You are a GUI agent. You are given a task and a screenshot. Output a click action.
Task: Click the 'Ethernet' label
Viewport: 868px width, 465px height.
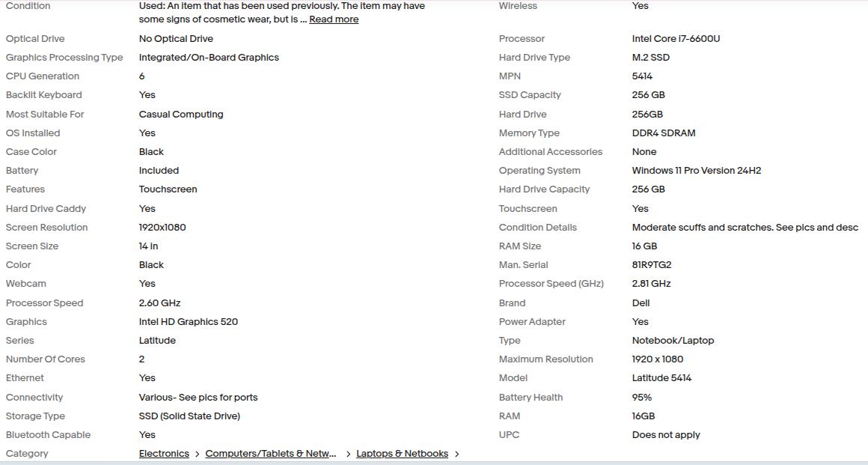(x=25, y=378)
